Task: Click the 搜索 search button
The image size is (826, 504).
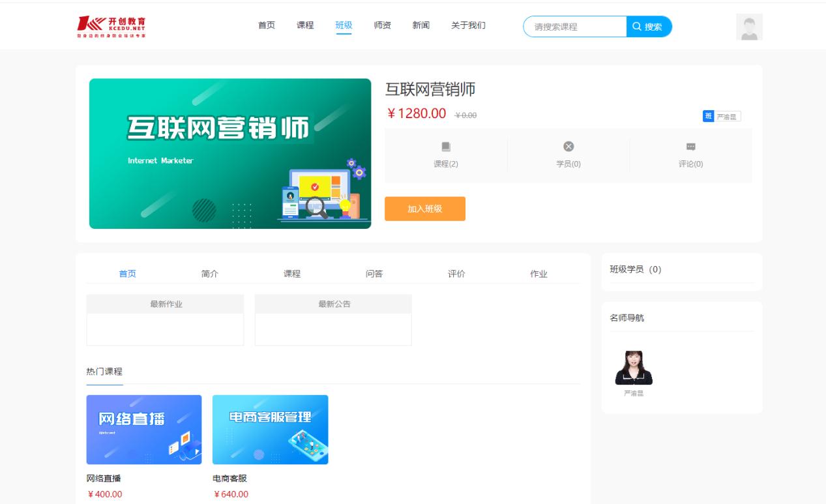Action: tap(649, 27)
